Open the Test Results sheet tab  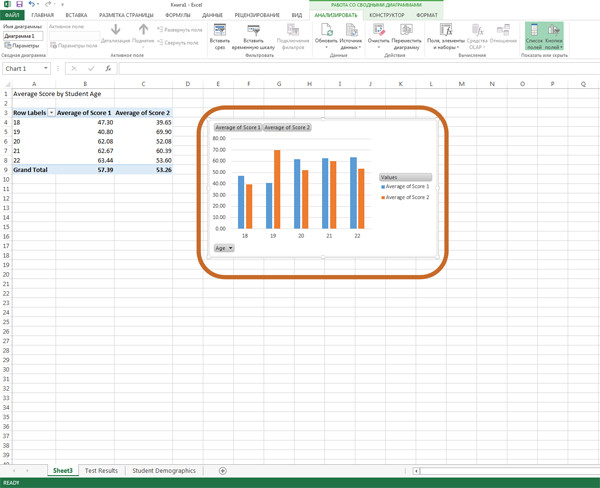click(x=101, y=470)
